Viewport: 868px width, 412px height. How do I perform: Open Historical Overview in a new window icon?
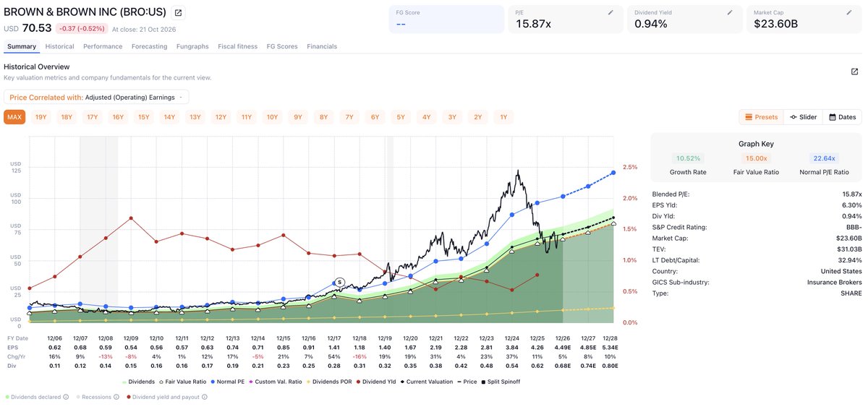(x=854, y=72)
